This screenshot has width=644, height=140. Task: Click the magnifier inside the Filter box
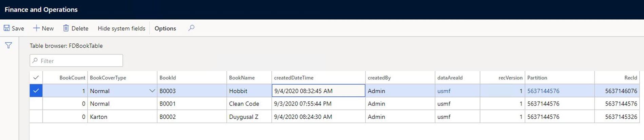pyautogui.click(x=35, y=61)
